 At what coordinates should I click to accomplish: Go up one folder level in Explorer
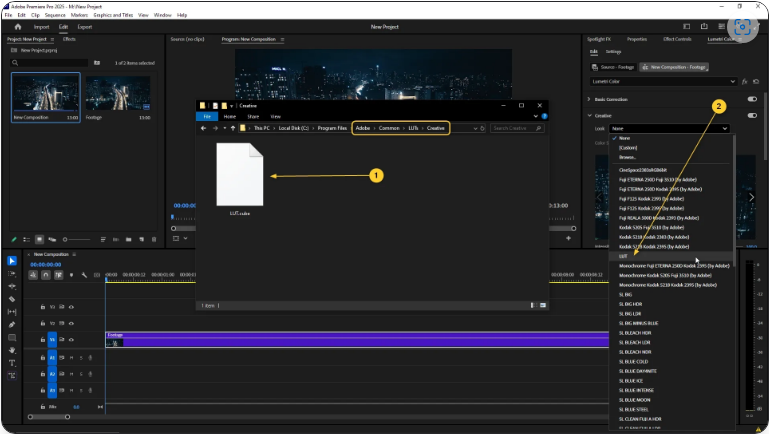point(233,128)
